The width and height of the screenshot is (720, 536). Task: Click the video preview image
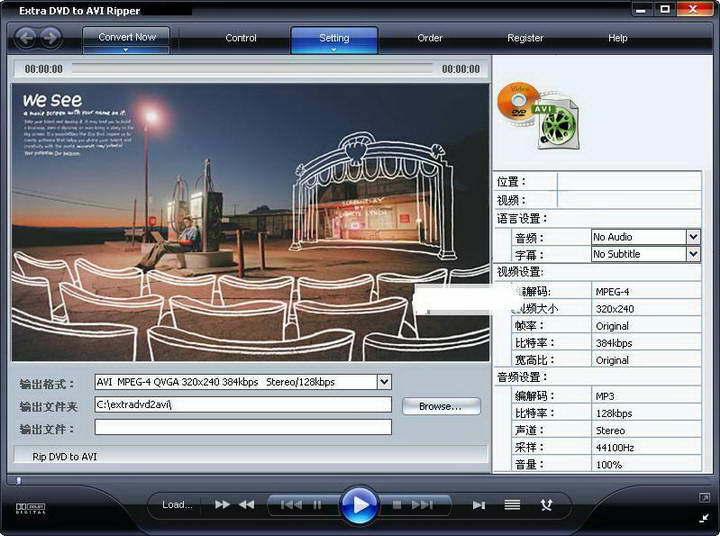(250, 222)
